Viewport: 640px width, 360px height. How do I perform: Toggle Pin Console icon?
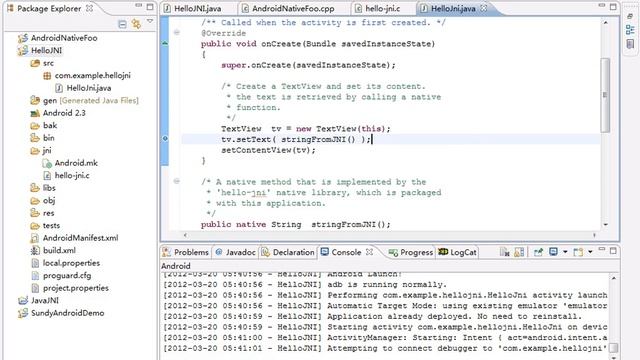click(538, 252)
